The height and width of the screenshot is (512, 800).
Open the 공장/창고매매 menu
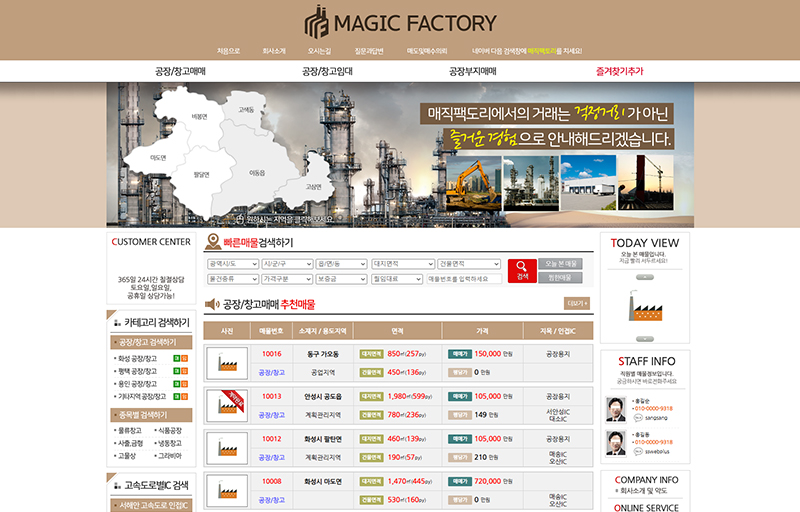(180, 72)
